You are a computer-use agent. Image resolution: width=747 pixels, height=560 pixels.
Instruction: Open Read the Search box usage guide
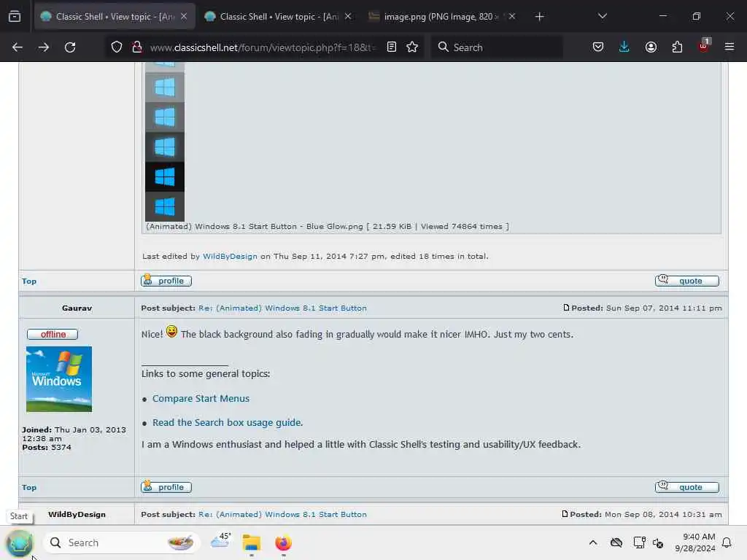227,422
